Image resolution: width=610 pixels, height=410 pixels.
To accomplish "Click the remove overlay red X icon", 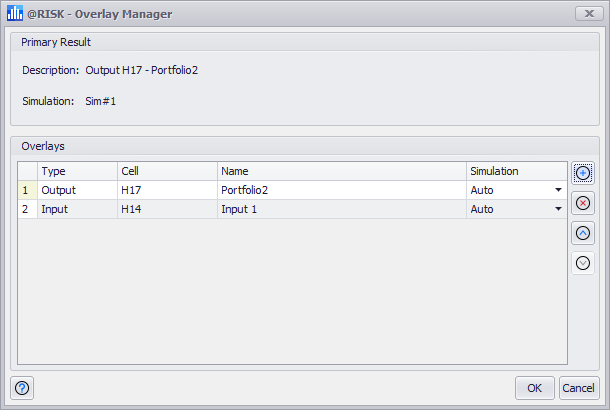I will click(x=583, y=203).
